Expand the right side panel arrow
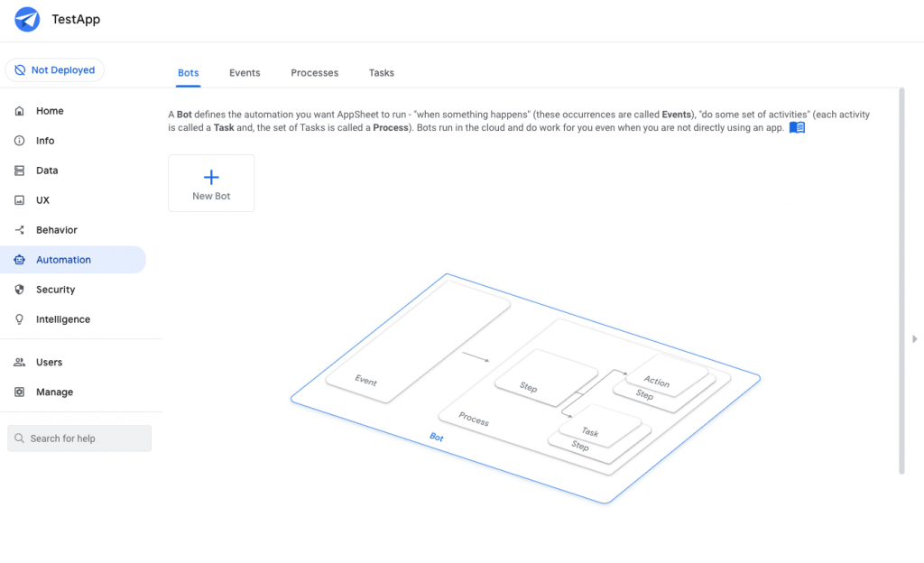The height and width of the screenshot is (563, 924). point(914,339)
